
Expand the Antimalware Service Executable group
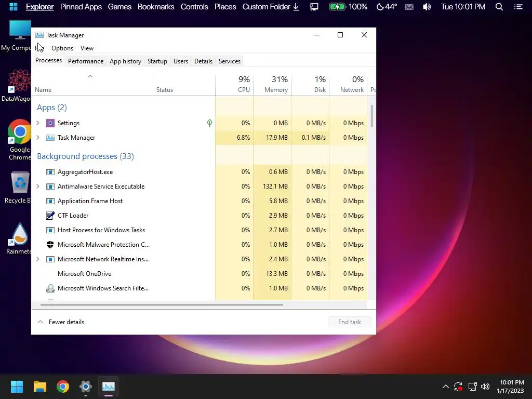(38, 187)
